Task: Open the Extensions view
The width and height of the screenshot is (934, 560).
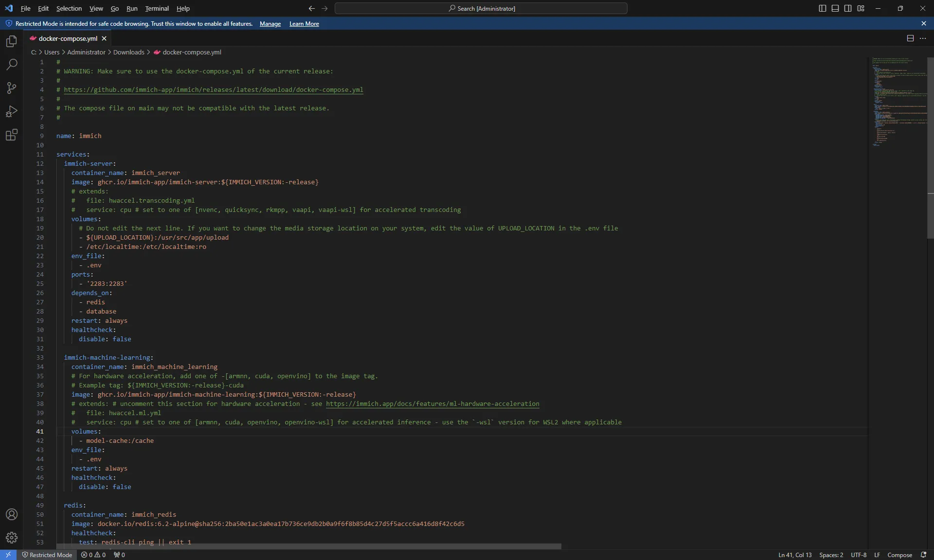Action: 11,135
